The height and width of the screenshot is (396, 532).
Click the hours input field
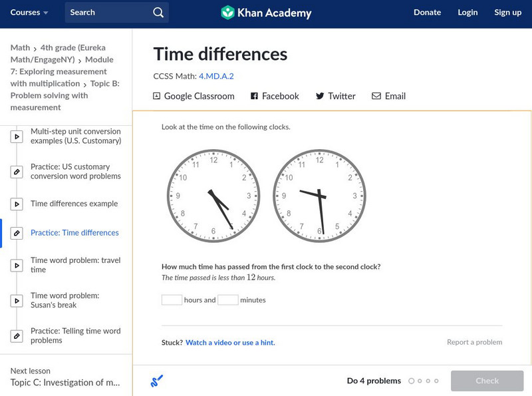172,300
